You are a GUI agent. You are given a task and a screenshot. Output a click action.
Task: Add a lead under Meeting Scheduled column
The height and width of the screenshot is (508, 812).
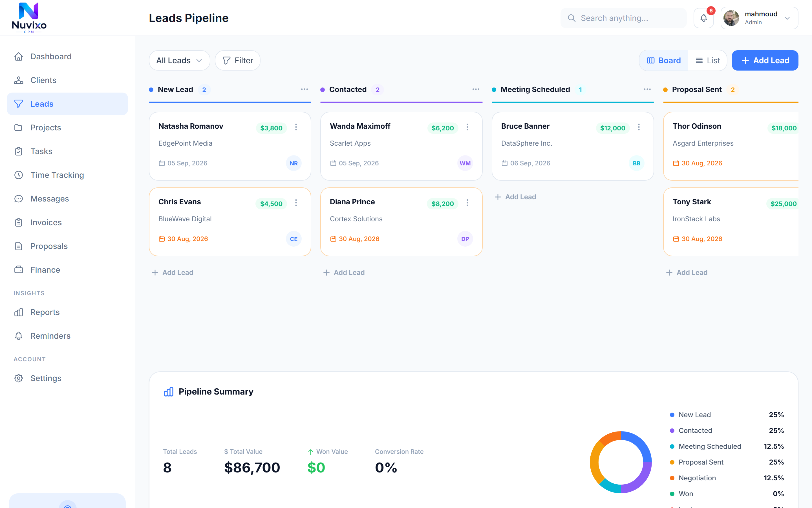[515, 197]
